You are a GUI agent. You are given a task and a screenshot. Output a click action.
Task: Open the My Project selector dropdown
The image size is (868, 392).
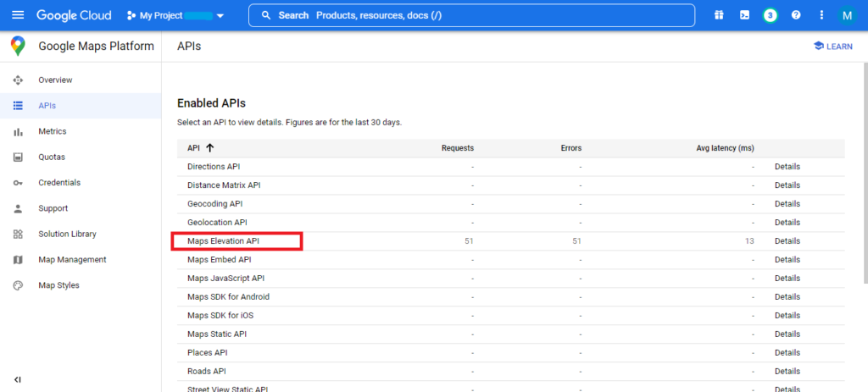[x=175, y=15]
